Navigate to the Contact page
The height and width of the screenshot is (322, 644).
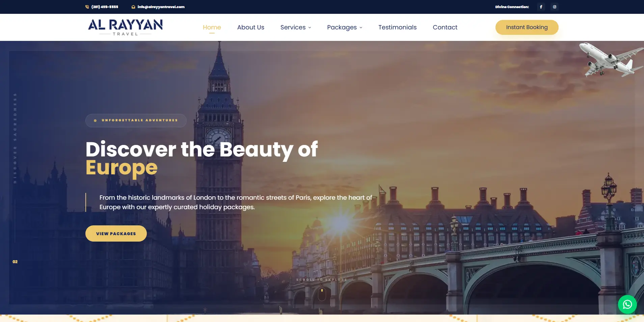pos(445,27)
